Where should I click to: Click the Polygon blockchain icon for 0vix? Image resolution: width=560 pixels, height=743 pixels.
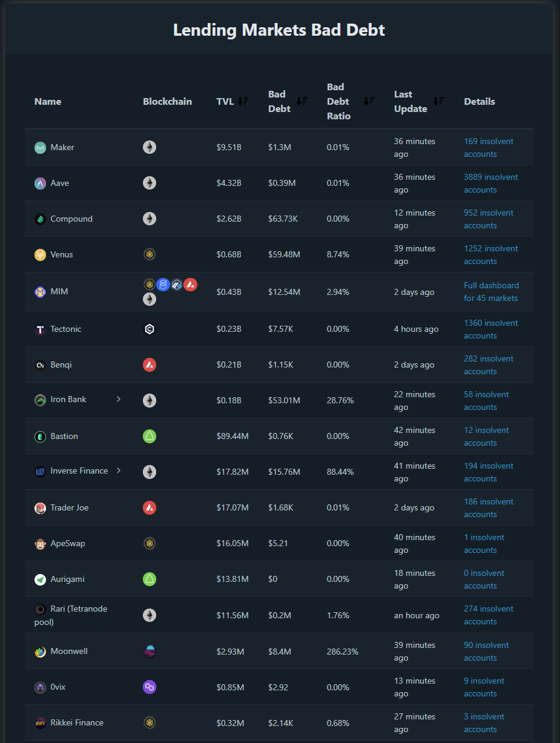pos(150,687)
